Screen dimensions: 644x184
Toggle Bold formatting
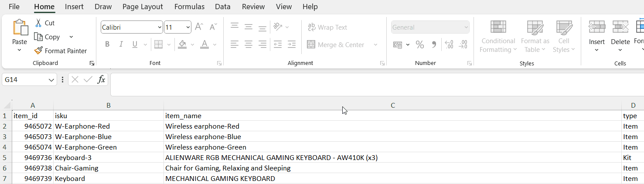[x=107, y=44]
